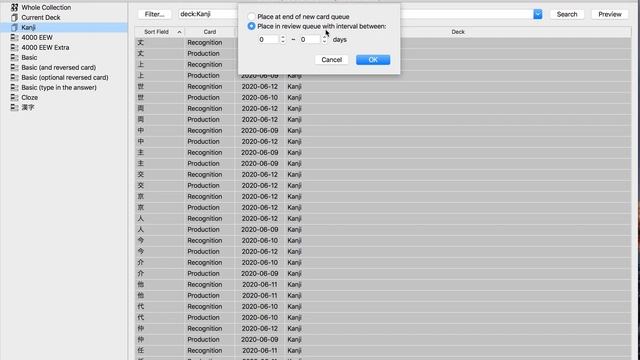
Task: Select 'Basic (optional reversed card)' in sidebar
Action: tap(65, 78)
